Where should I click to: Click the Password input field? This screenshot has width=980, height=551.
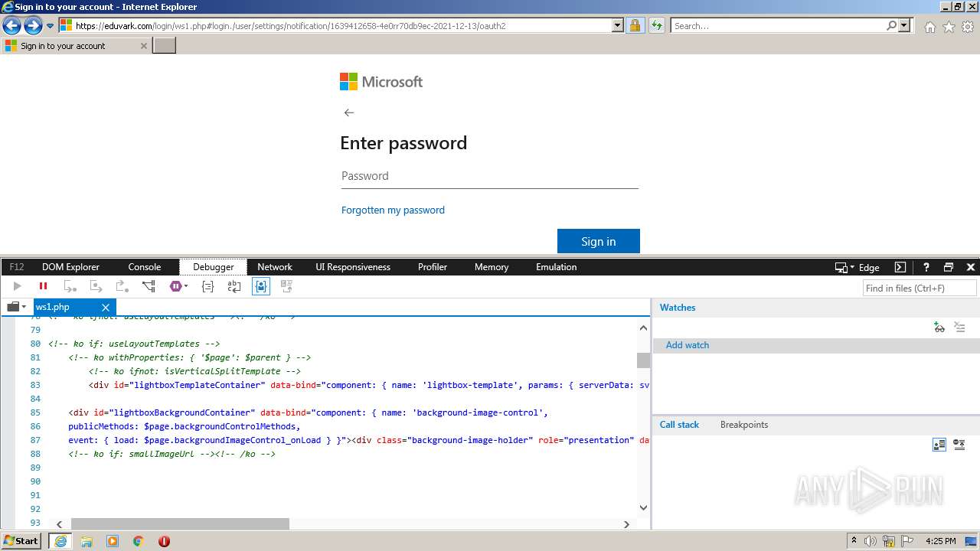(489, 176)
